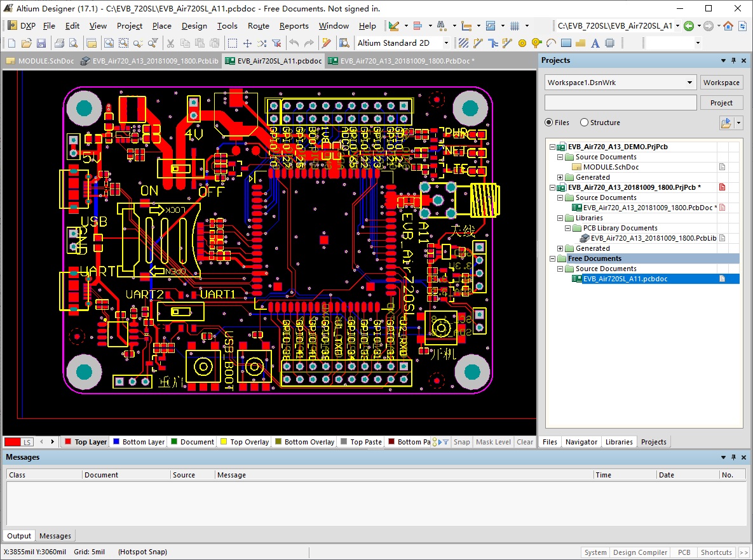Open the Route menu
753x560 pixels.
click(259, 26)
